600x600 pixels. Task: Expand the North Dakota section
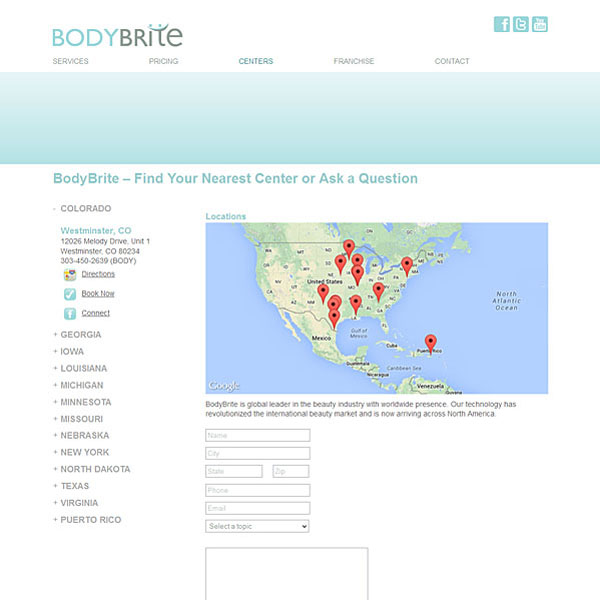coord(92,469)
